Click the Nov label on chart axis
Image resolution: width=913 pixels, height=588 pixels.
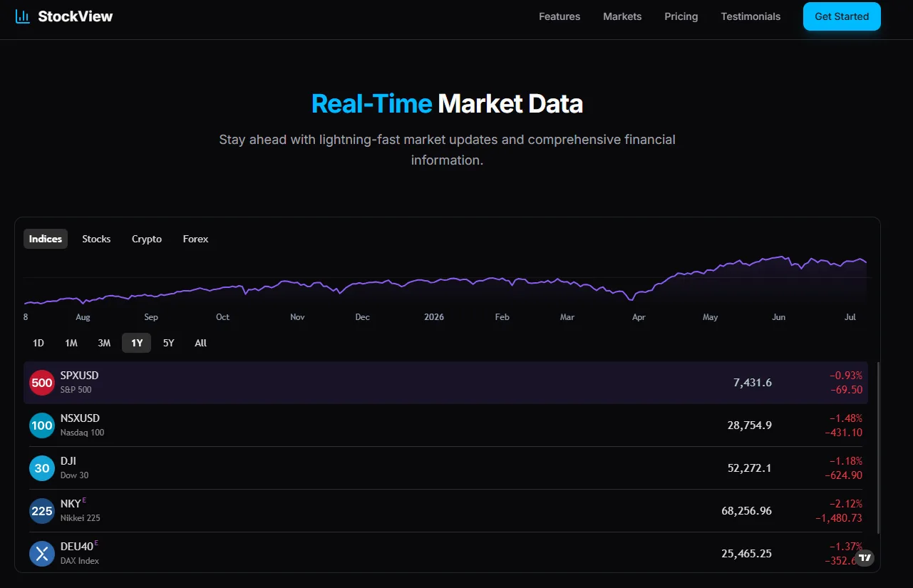click(297, 317)
